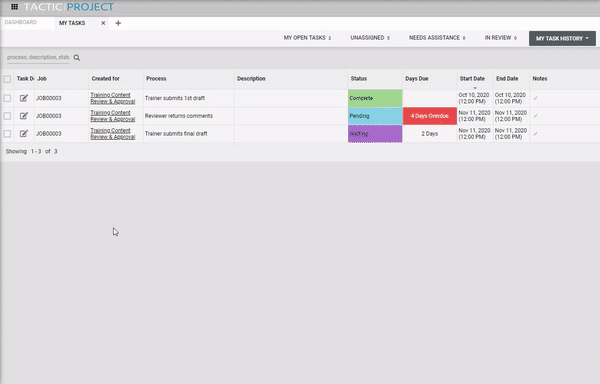Image resolution: width=600 pixels, height=384 pixels.
Task: Click the Oct 10, 2020 end date cell
Action: click(510, 98)
